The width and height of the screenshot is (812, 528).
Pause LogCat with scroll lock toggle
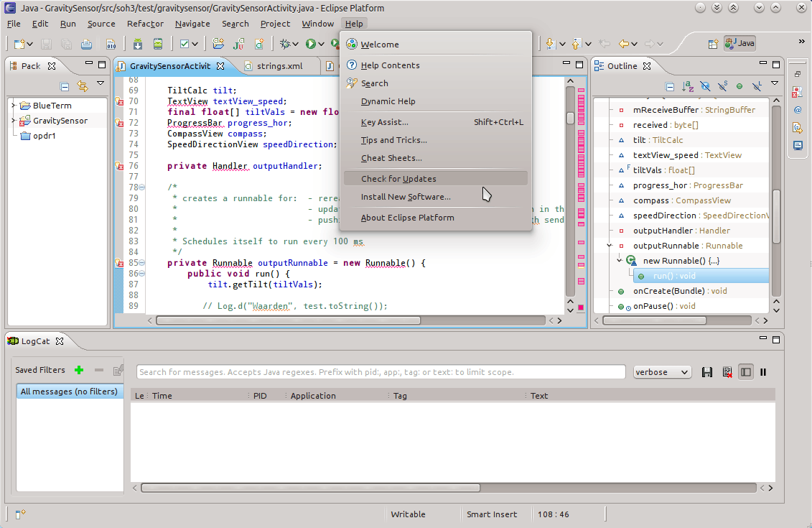(x=763, y=372)
